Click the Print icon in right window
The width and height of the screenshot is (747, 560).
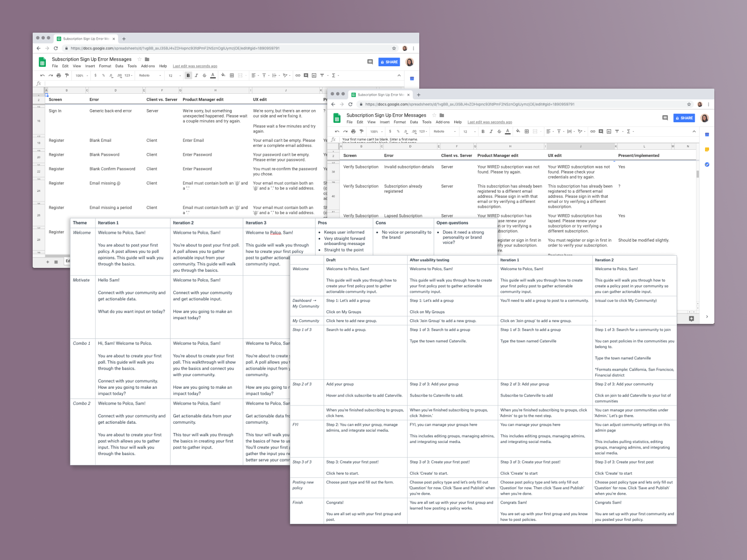click(x=353, y=131)
